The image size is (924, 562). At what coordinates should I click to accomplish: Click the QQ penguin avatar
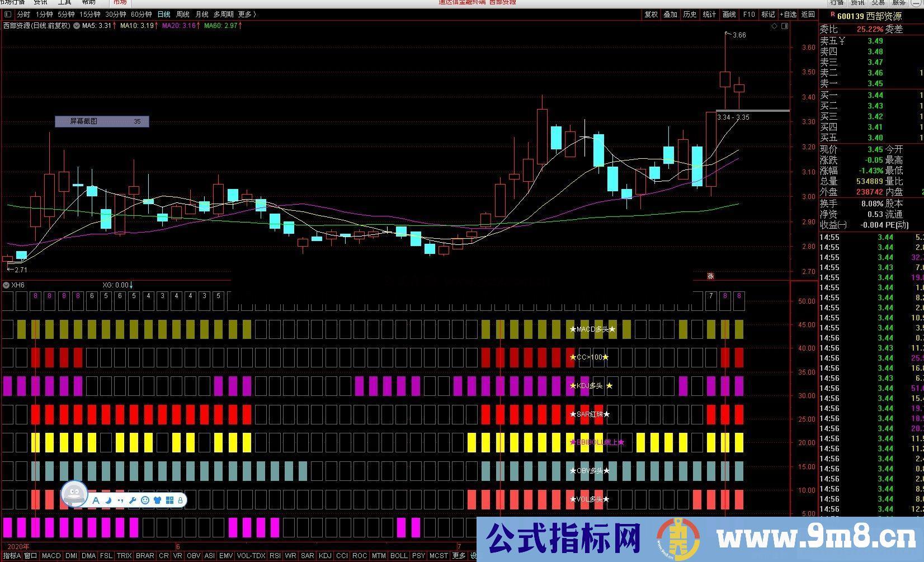(x=74, y=497)
